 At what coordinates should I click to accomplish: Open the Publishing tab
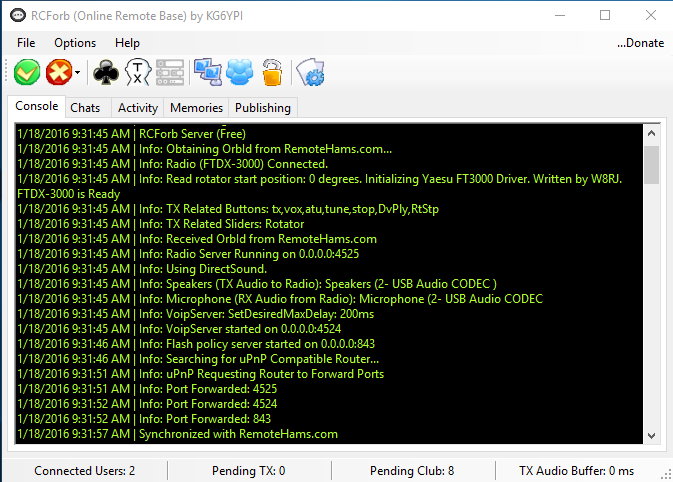click(263, 108)
